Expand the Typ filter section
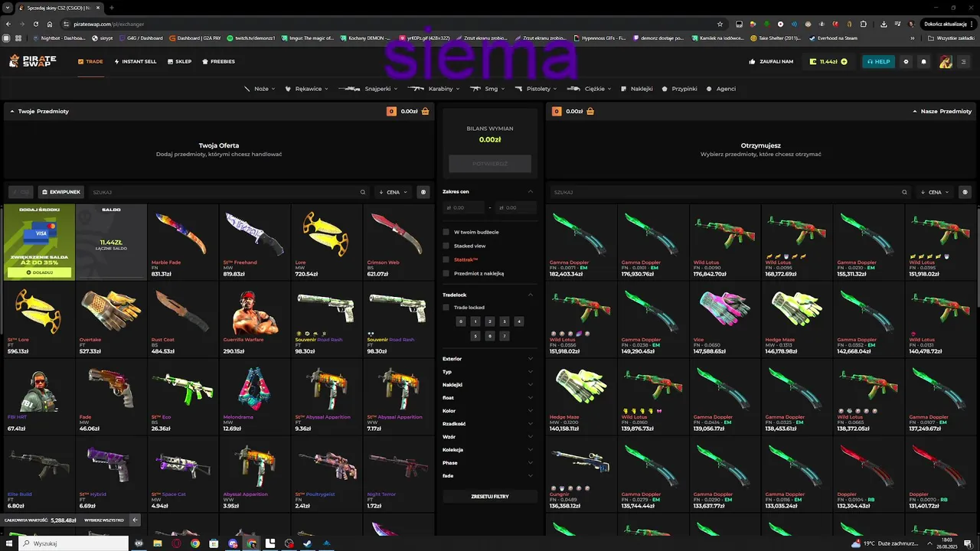 [x=488, y=371]
